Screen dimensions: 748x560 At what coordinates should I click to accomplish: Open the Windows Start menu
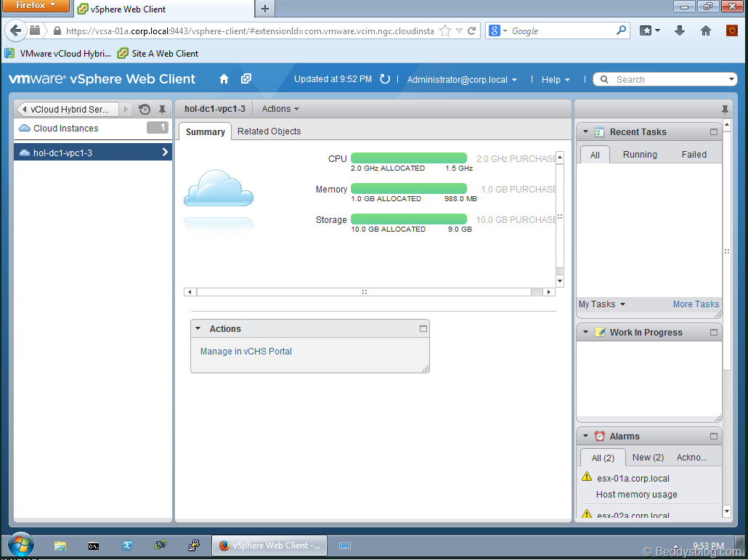point(20,545)
